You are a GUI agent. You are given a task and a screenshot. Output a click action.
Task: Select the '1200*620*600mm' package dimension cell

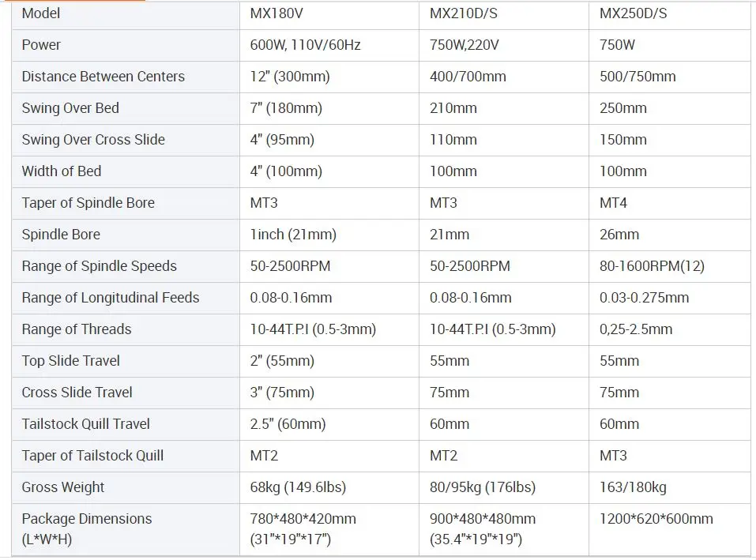tap(656, 519)
